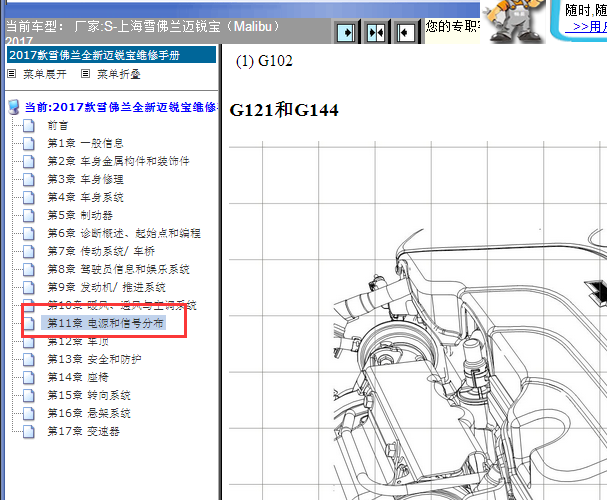This screenshot has height=500, width=607.
Task: Open 第14章 座椅
Action: pyautogui.click(x=78, y=377)
